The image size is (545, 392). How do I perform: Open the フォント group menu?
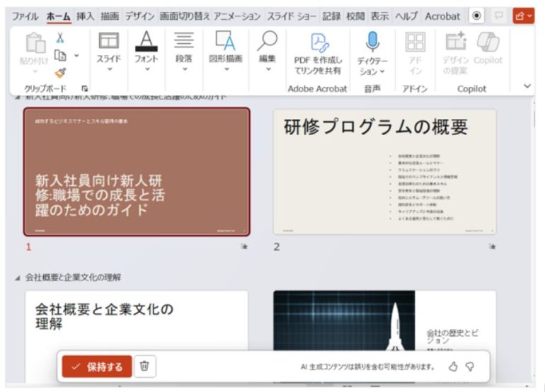[x=147, y=52]
